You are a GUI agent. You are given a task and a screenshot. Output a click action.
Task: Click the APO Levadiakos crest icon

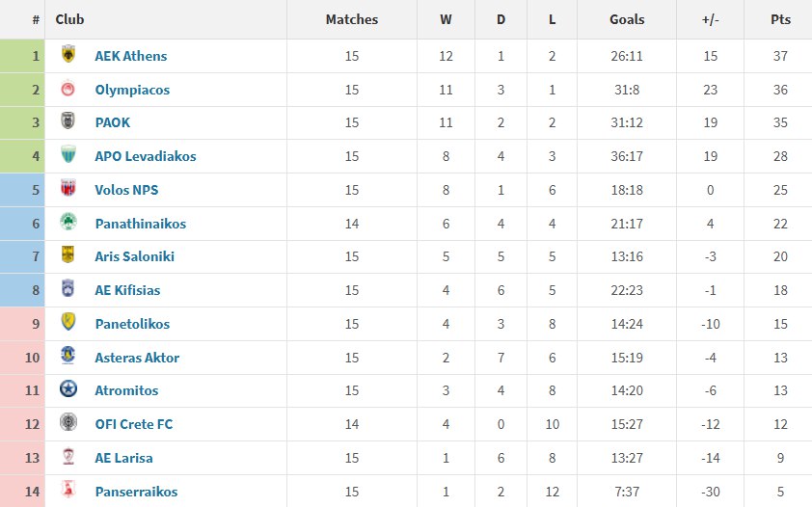point(68,155)
